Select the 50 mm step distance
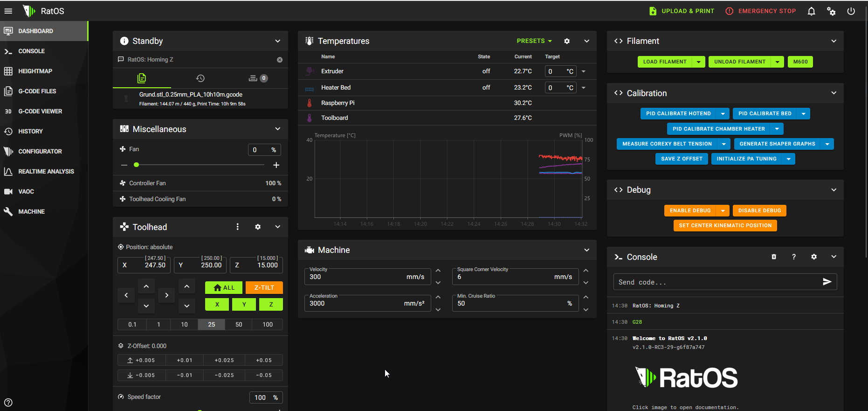The width and height of the screenshot is (868, 411). tap(239, 325)
